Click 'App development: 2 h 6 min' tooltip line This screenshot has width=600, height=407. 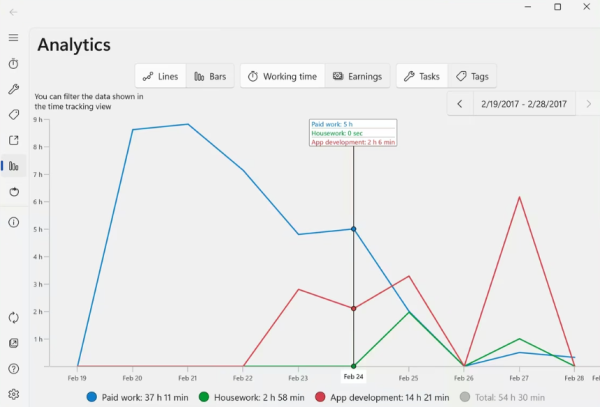(353, 142)
